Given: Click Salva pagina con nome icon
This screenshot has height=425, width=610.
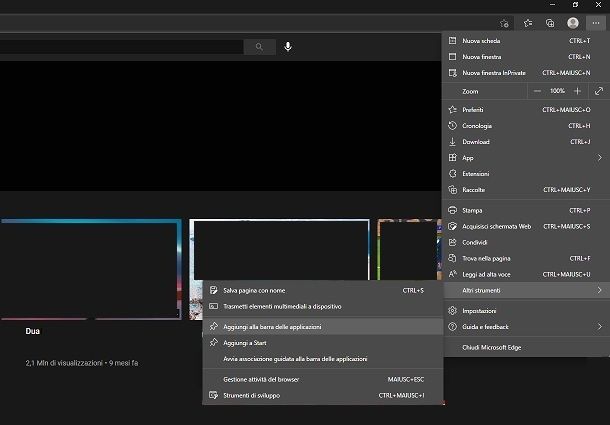Looking at the screenshot, I should (x=214, y=290).
